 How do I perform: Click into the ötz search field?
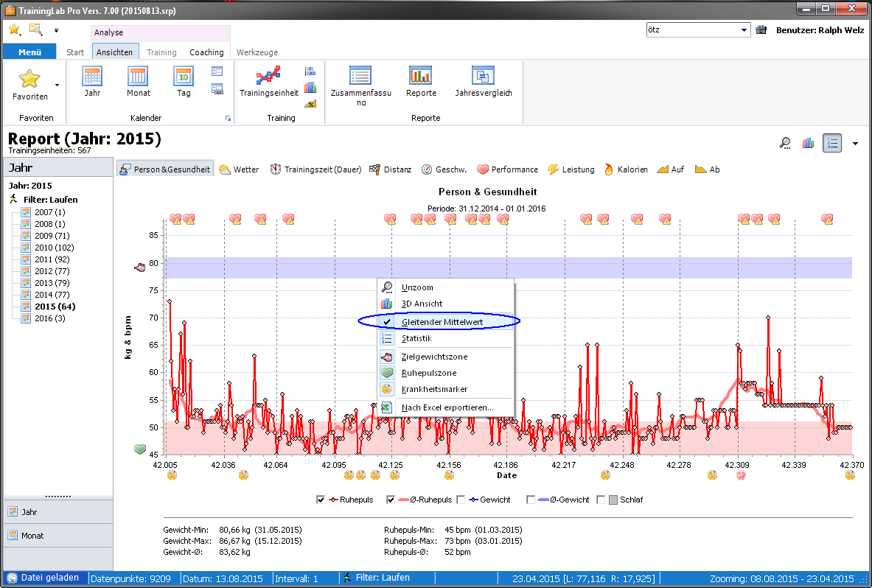(692, 30)
